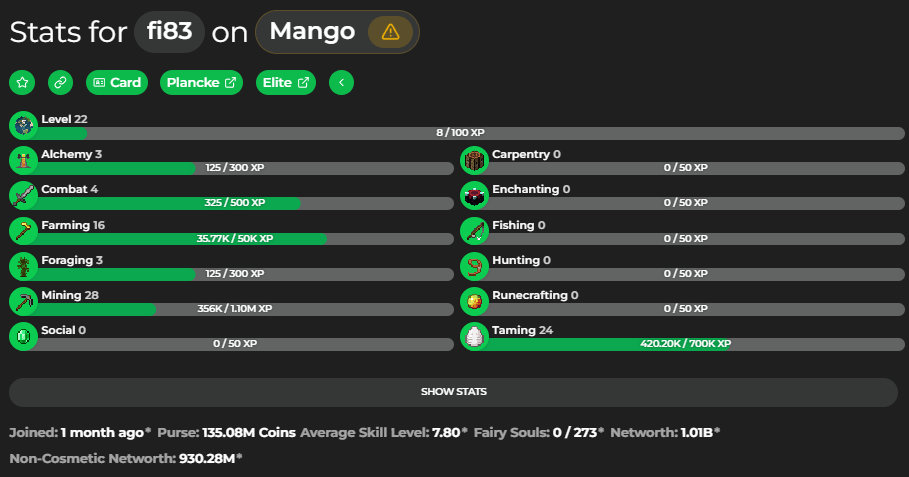Click the Runecrafting magma cream icon
Viewport: 909px width, 477px height.
coord(475,301)
